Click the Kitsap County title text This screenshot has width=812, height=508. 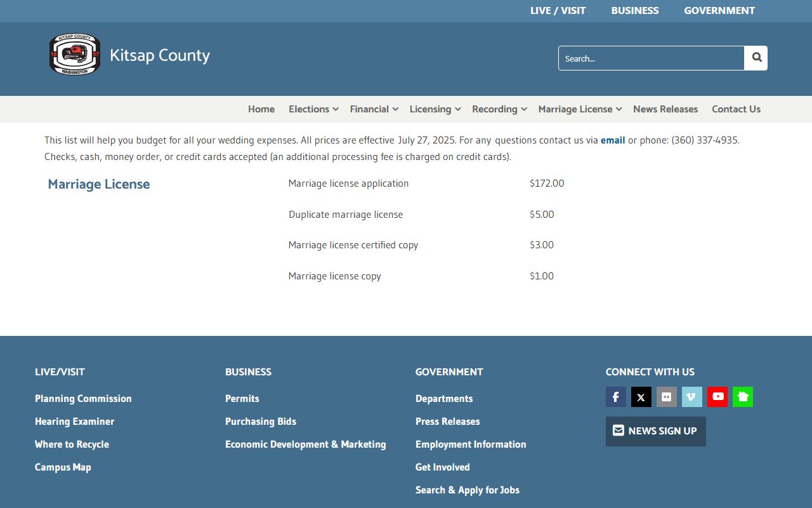[160, 55]
